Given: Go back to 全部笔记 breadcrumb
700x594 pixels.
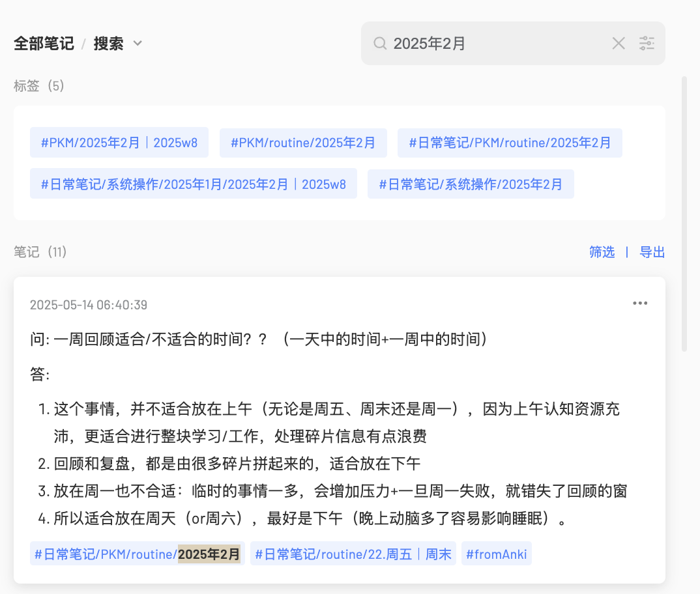Looking at the screenshot, I should point(44,43).
